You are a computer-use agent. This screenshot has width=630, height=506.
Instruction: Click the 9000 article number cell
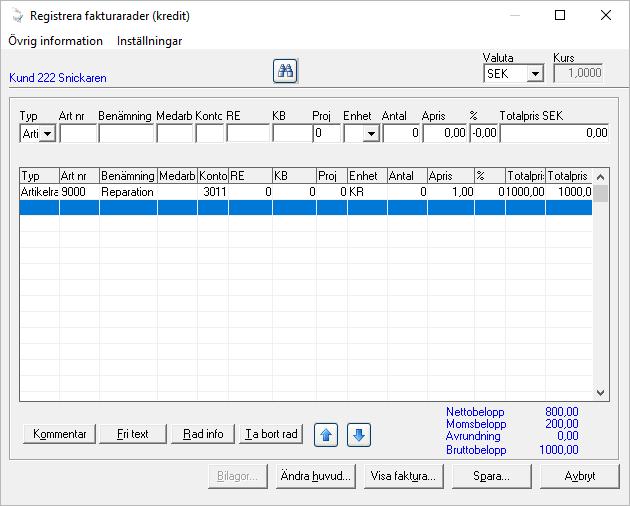pyautogui.click(x=79, y=192)
